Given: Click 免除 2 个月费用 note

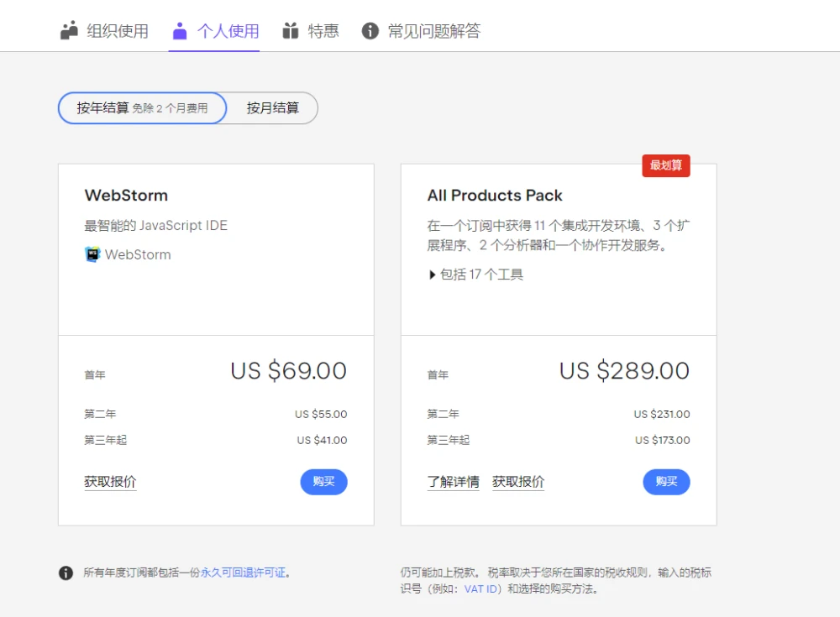Looking at the screenshot, I should click(x=170, y=108).
